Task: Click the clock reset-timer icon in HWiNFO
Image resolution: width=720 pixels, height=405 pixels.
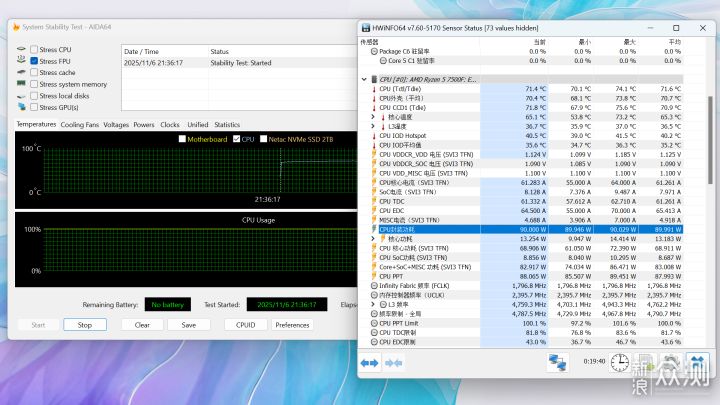Action: (x=619, y=362)
